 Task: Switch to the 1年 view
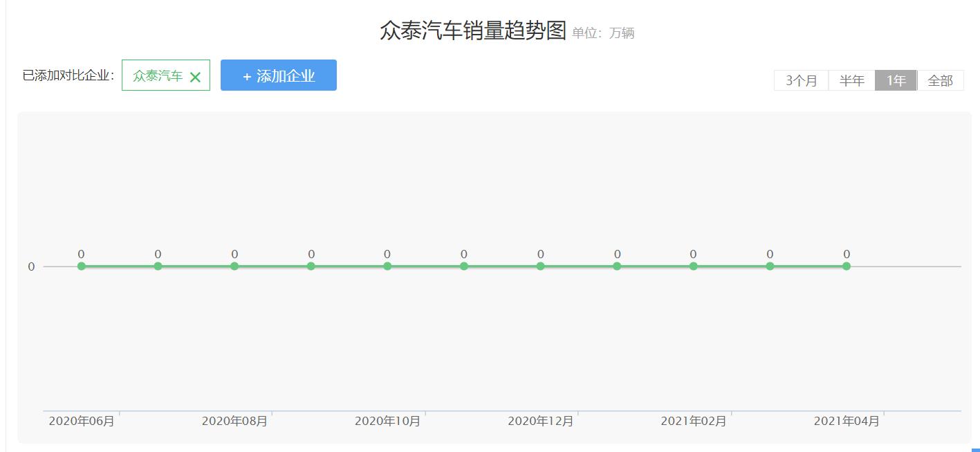coord(895,80)
